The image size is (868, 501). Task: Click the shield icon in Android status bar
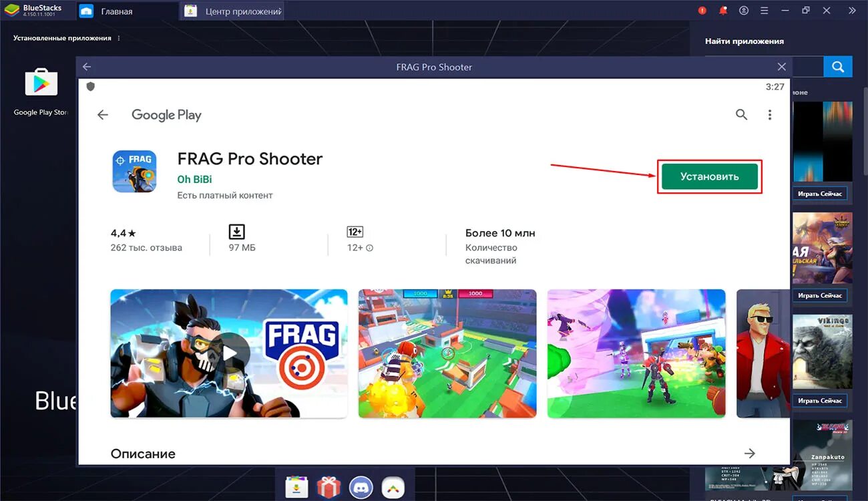click(91, 87)
